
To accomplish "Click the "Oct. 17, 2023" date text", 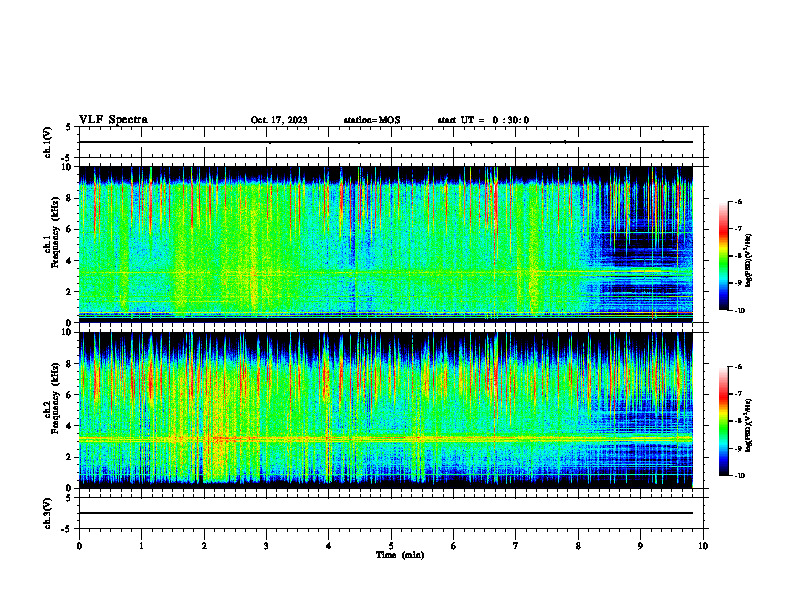I will point(279,120).
